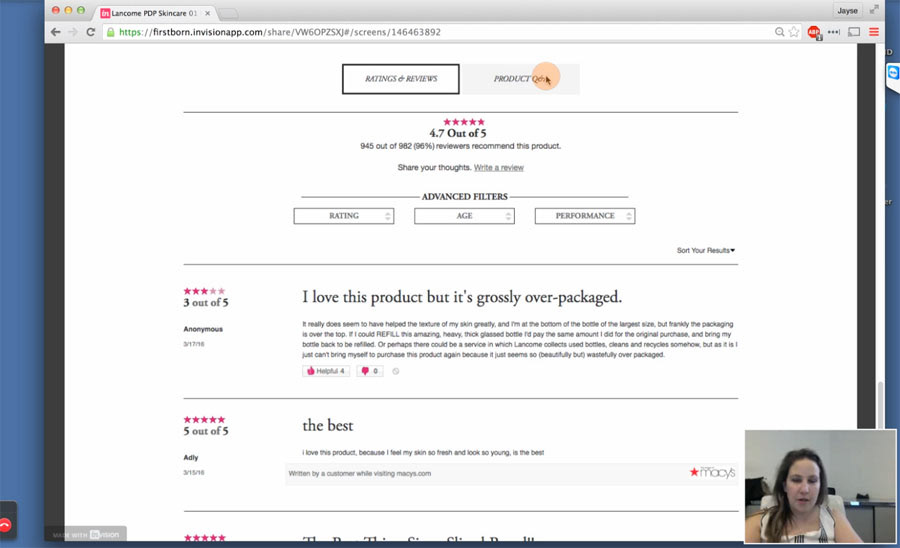The width and height of the screenshot is (900, 548).
Task: Click the Macy's logo
Action: click(712, 472)
